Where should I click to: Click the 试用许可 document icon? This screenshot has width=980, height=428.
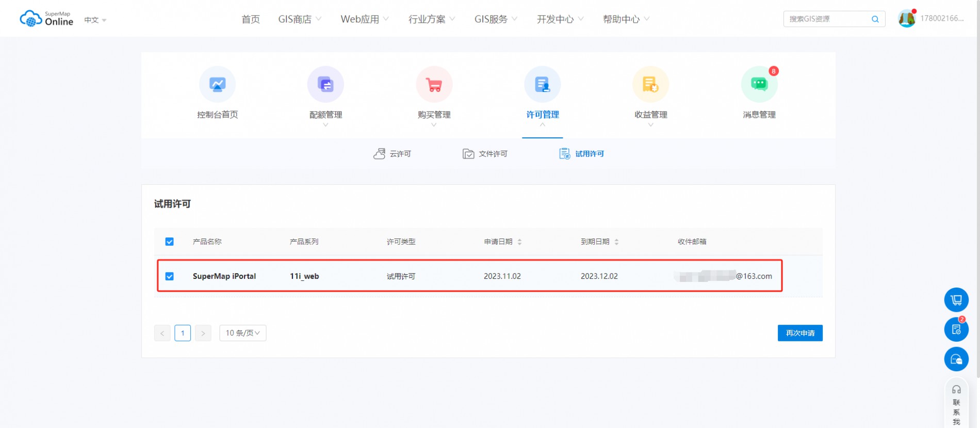click(565, 154)
